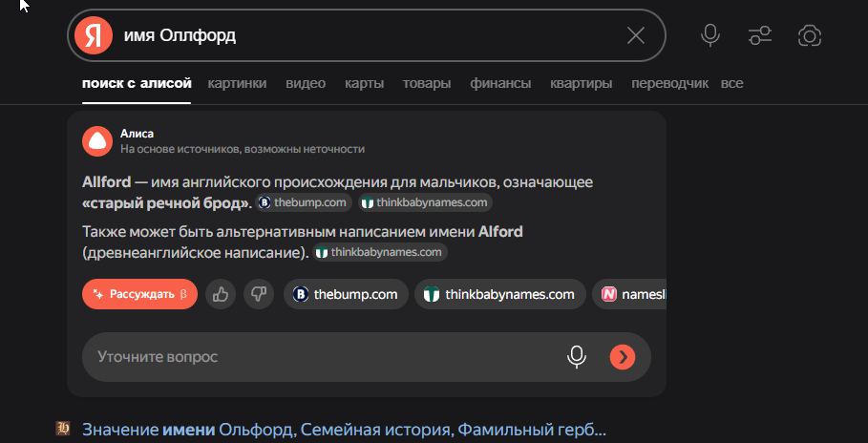
Task: Like the Alice answer with thumbs up
Action: 221,294
